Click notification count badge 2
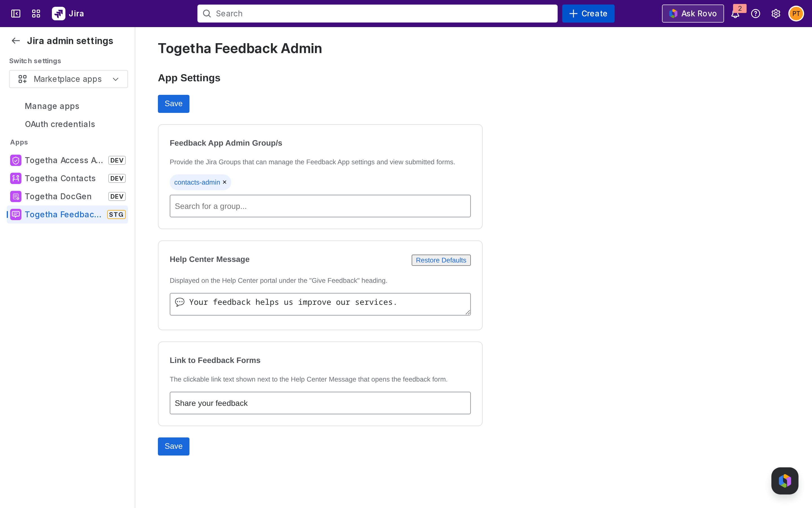Viewport: 812px width, 508px height. 740,8
